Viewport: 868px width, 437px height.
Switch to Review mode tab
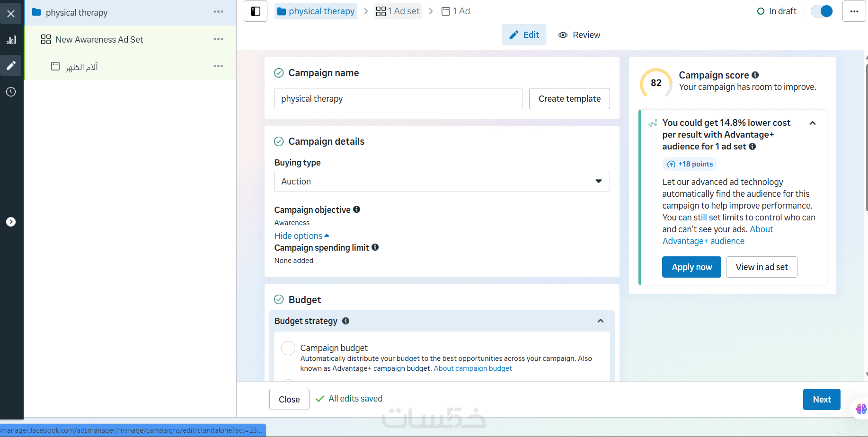pyautogui.click(x=579, y=35)
